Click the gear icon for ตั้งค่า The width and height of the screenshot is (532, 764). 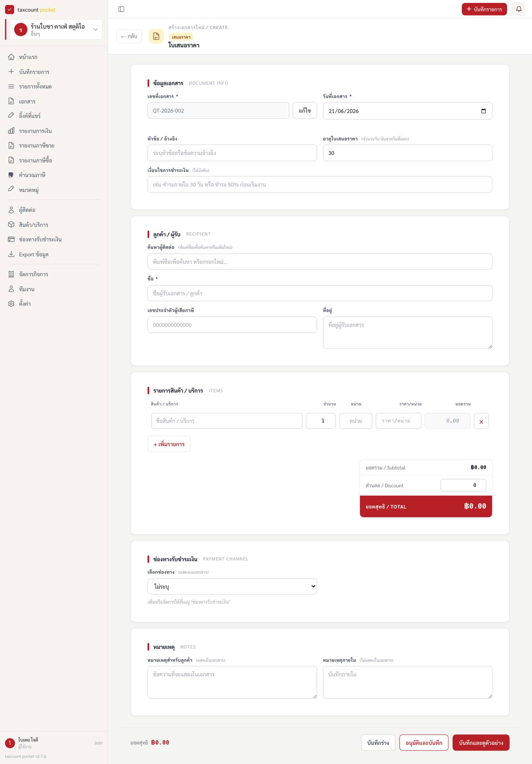pos(11,304)
